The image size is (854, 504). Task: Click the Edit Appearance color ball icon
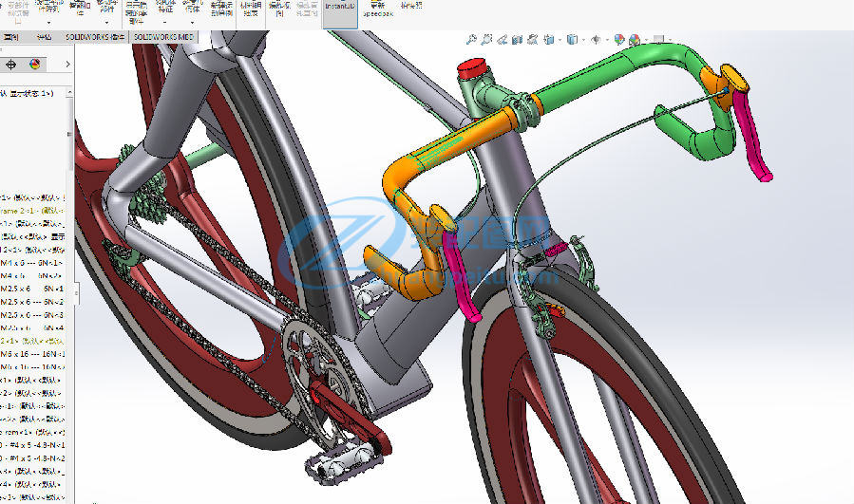(x=618, y=39)
